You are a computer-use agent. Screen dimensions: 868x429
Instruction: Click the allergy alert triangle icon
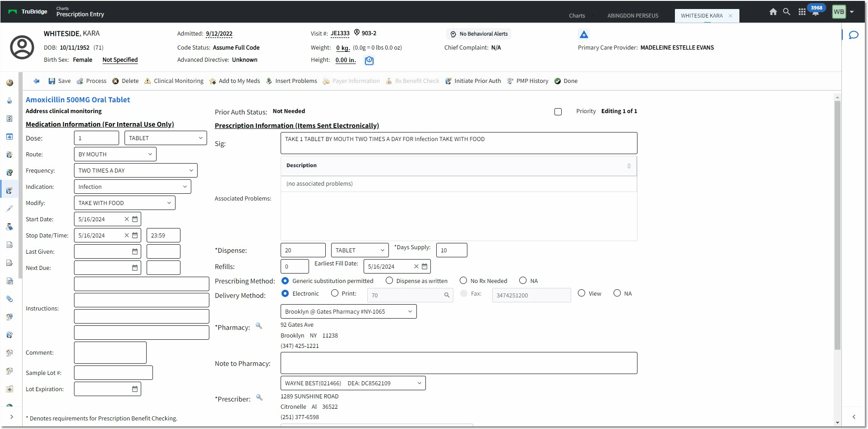click(584, 34)
